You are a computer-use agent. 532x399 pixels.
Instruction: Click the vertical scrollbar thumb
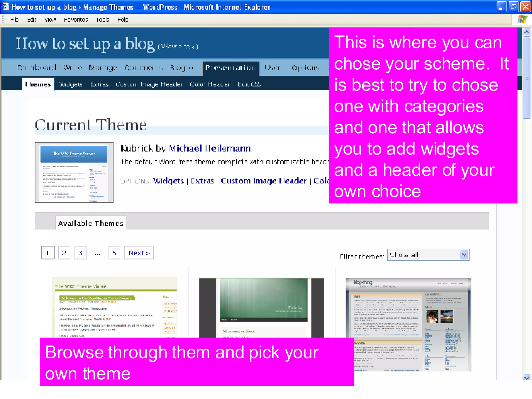click(x=527, y=78)
